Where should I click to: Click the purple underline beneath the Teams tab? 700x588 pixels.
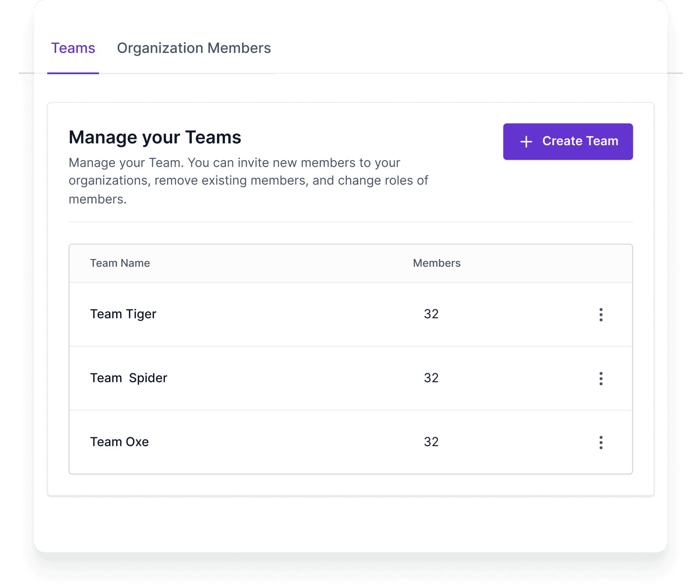pyautogui.click(x=73, y=73)
